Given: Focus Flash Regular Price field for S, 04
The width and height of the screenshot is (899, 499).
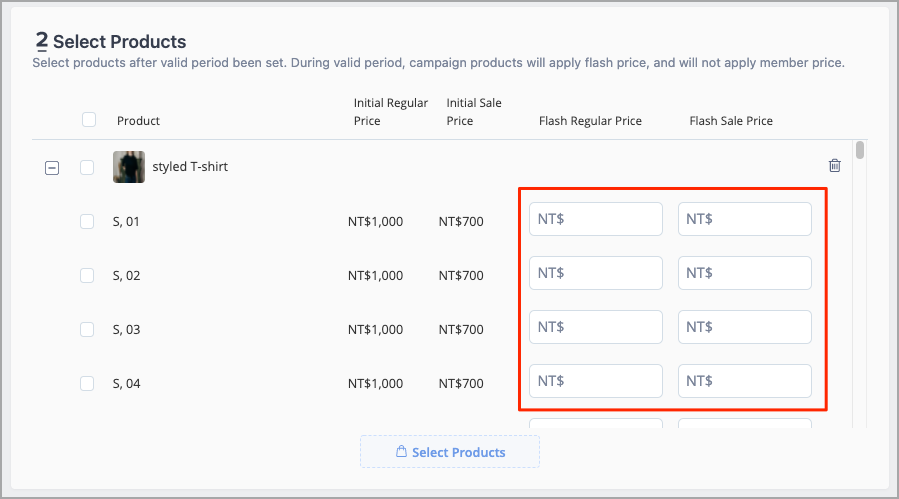Looking at the screenshot, I should coord(596,381).
